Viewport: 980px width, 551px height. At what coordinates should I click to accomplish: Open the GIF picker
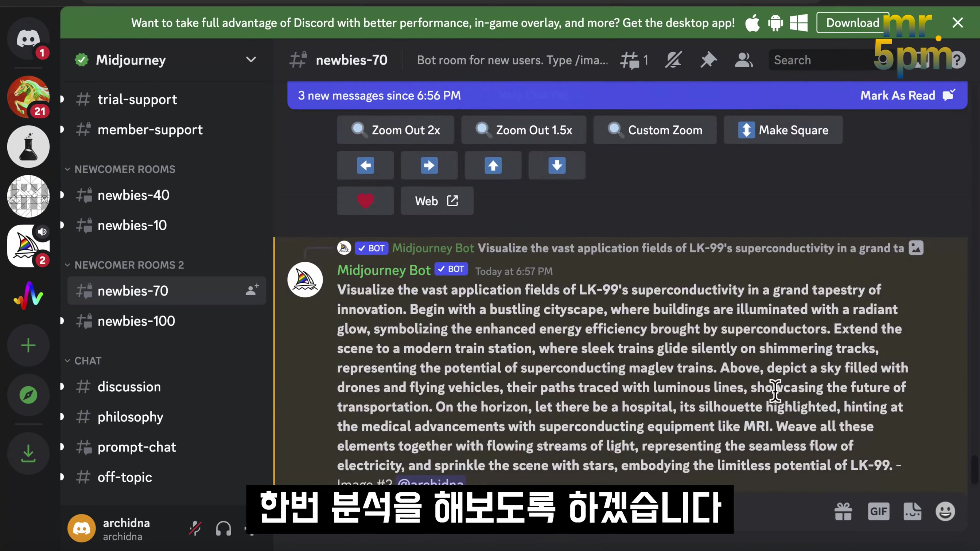878,511
